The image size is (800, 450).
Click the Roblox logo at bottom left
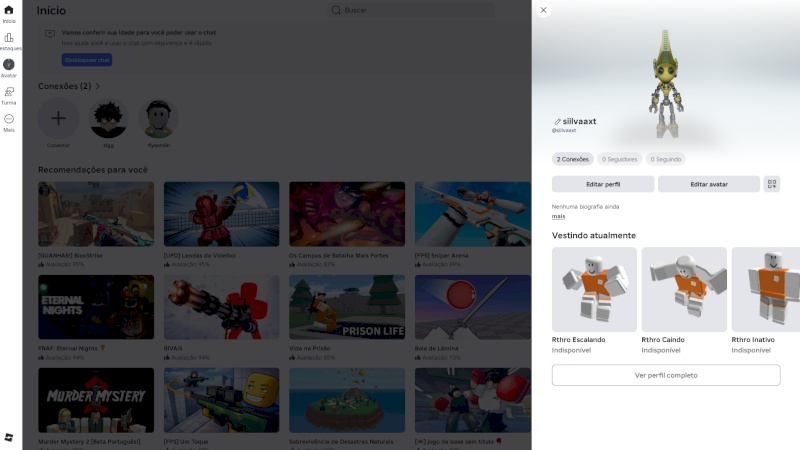(x=9, y=437)
